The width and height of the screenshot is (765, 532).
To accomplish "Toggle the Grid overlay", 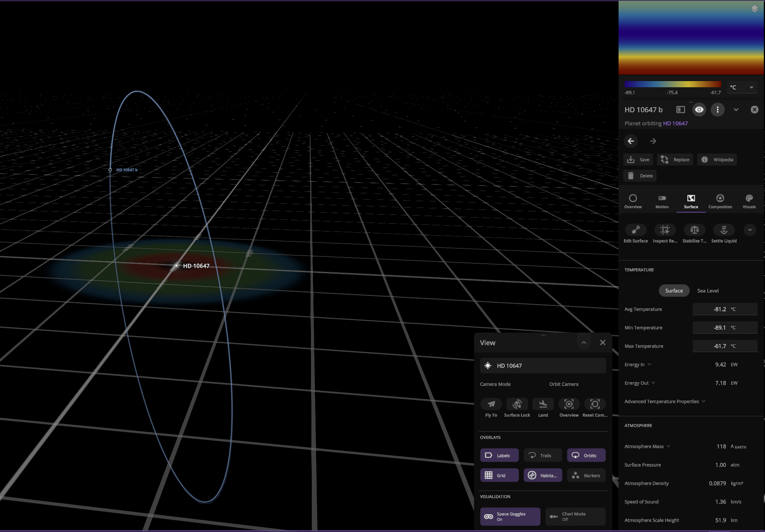I will coord(499,475).
